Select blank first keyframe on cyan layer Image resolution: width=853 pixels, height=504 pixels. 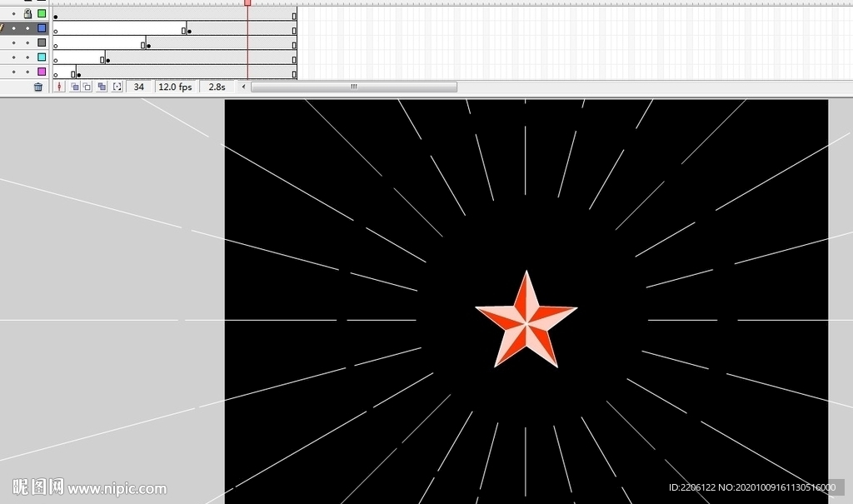pos(56,61)
